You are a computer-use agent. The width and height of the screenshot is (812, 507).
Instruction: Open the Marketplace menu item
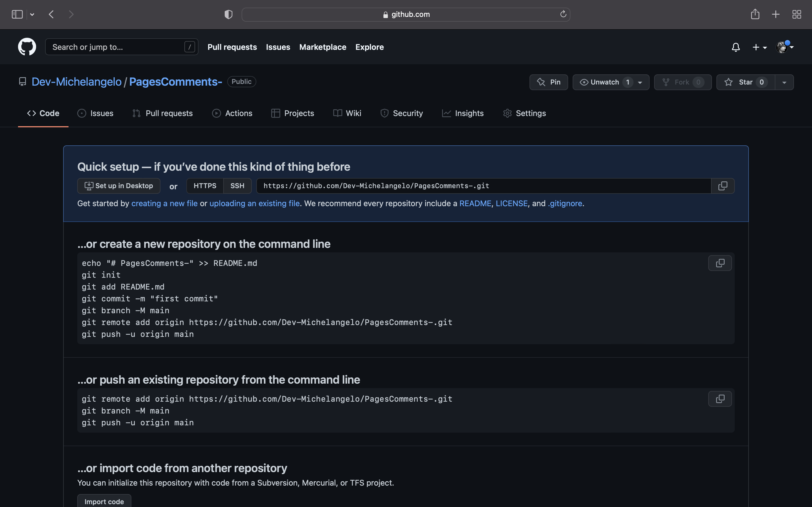(323, 47)
